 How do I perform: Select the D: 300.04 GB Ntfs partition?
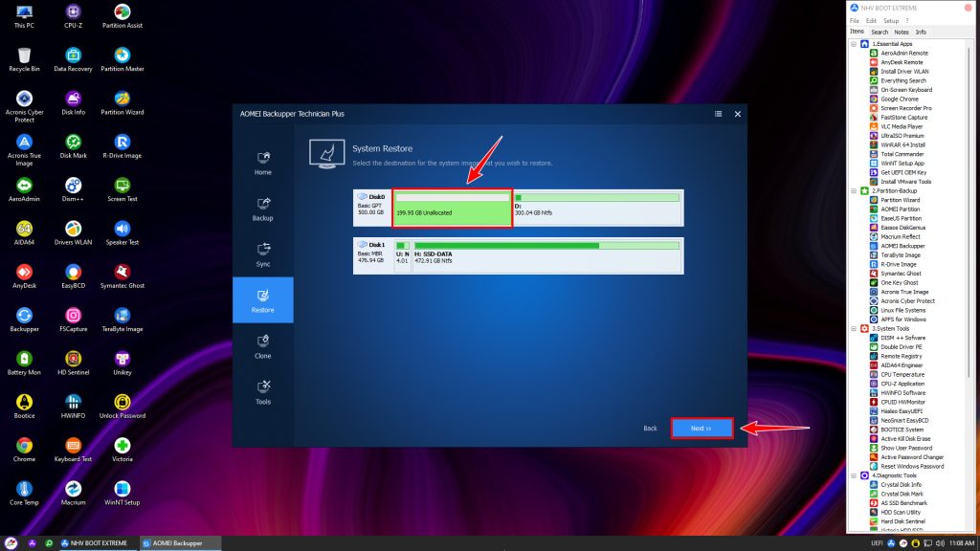(x=597, y=208)
